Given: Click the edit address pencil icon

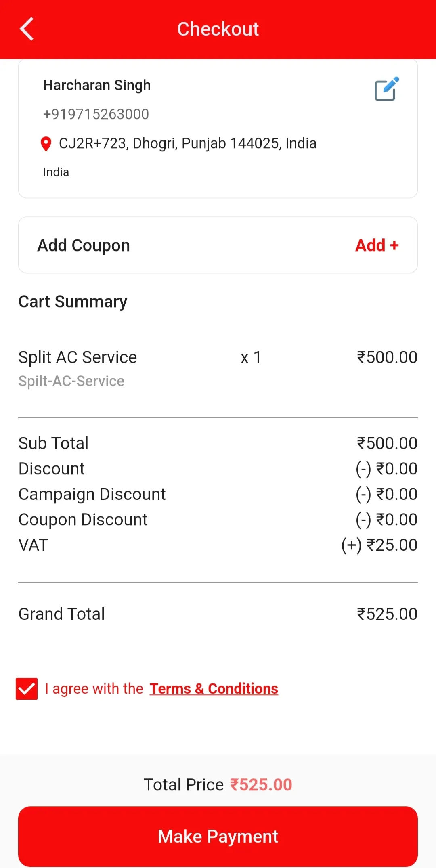Looking at the screenshot, I should click(386, 89).
